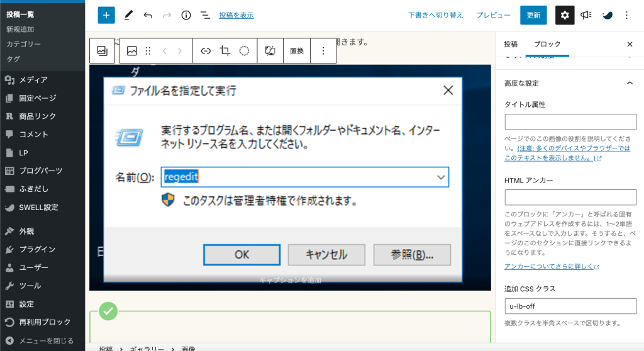Open the SWELL bird icon panel

point(607,16)
